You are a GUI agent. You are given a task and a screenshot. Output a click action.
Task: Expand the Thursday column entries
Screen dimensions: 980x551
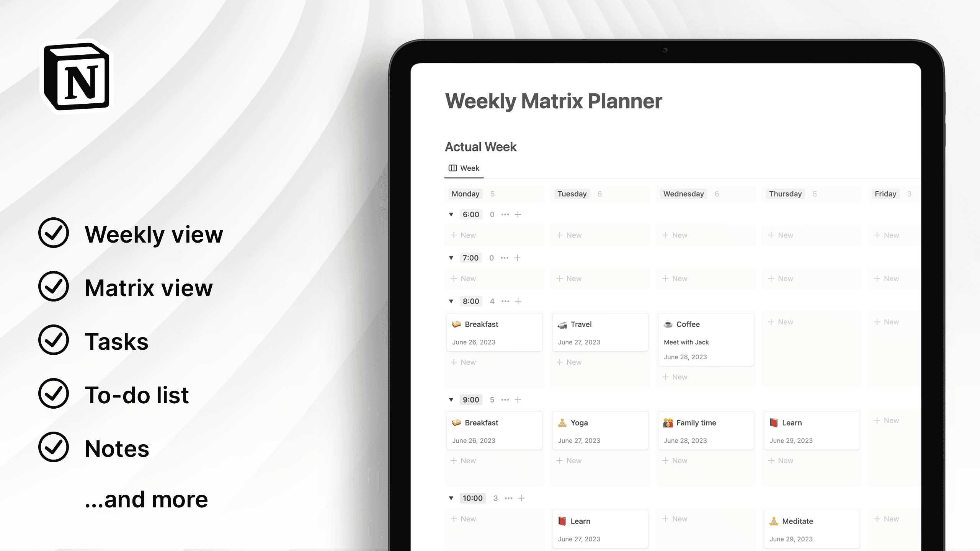786,193
